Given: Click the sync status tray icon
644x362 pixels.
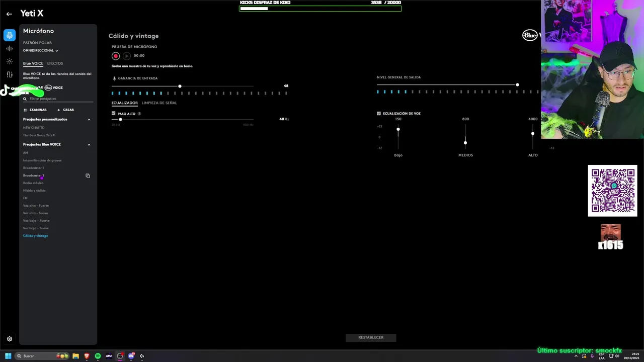Looking at the screenshot, I should (584, 356).
